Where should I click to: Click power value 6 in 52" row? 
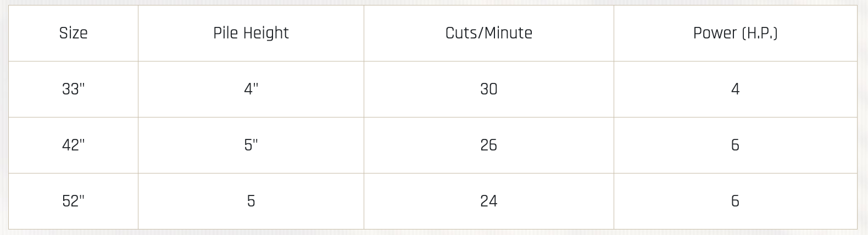tap(735, 201)
